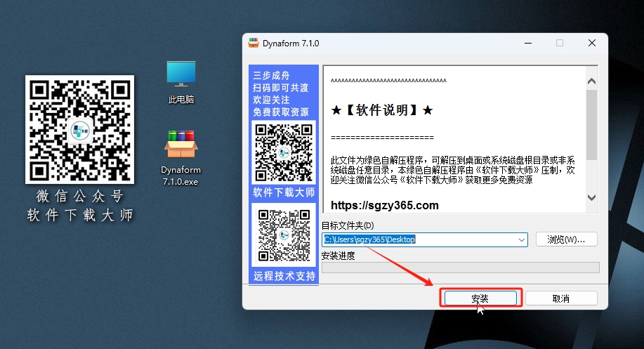The width and height of the screenshot is (644, 349).
Task: Click the 取消 button
Action: [561, 298]
